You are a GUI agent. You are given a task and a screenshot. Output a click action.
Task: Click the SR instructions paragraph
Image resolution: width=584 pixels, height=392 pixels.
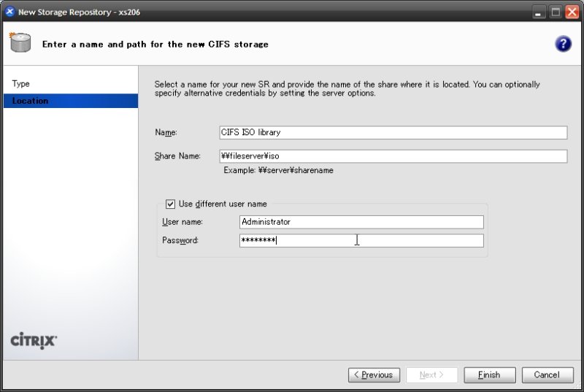[347, 88]
